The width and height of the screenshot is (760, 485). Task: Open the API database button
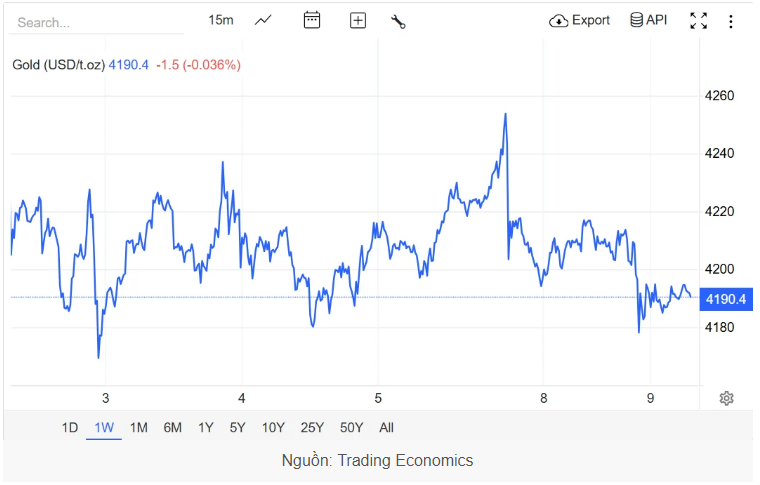tap(648, 20)
